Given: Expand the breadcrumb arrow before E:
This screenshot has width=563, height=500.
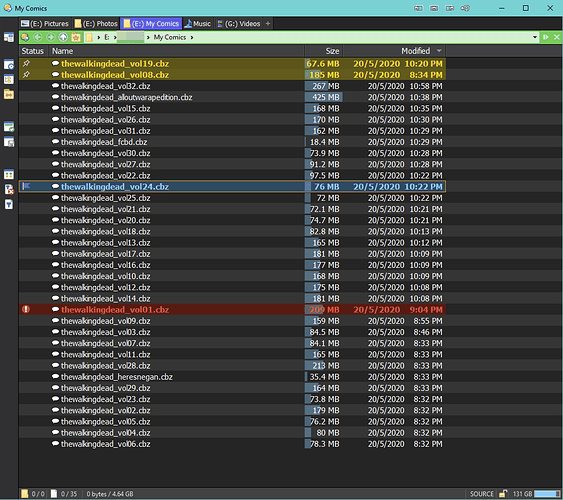Looking at the screenshot, I should [x=99, y=37].
